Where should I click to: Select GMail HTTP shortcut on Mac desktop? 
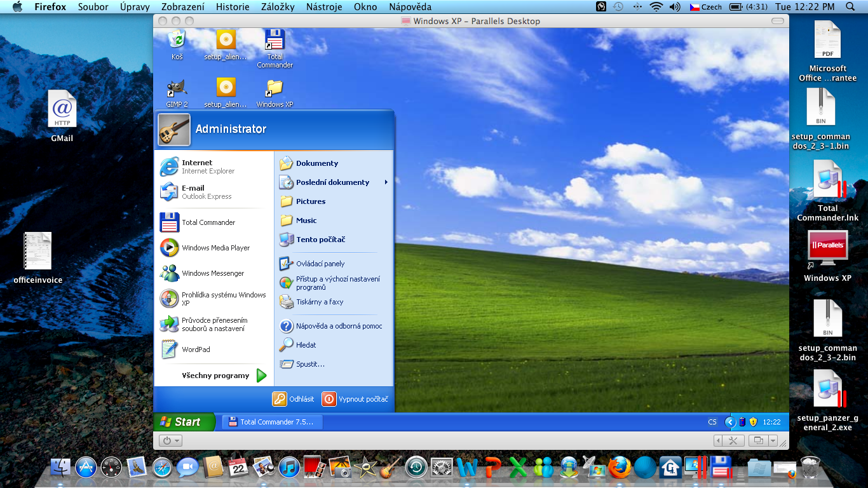click(x=62, y=116)
